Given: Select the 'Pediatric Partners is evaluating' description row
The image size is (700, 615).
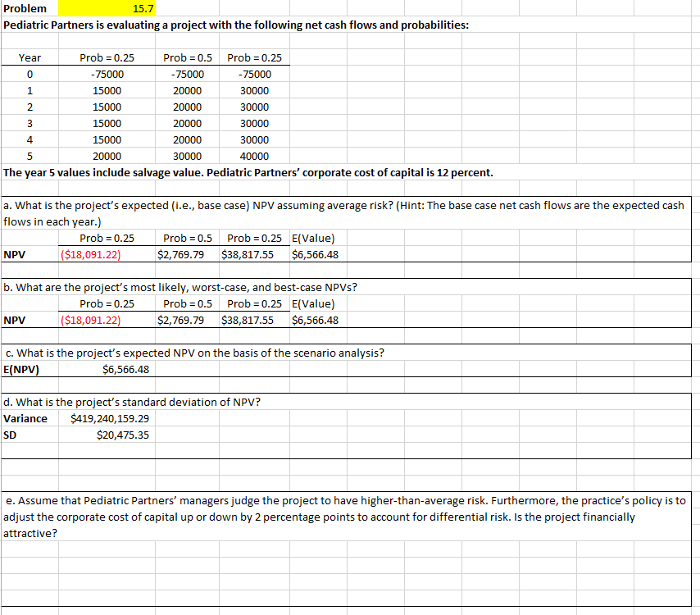Looking at the screenshot, I should [236, 25].
